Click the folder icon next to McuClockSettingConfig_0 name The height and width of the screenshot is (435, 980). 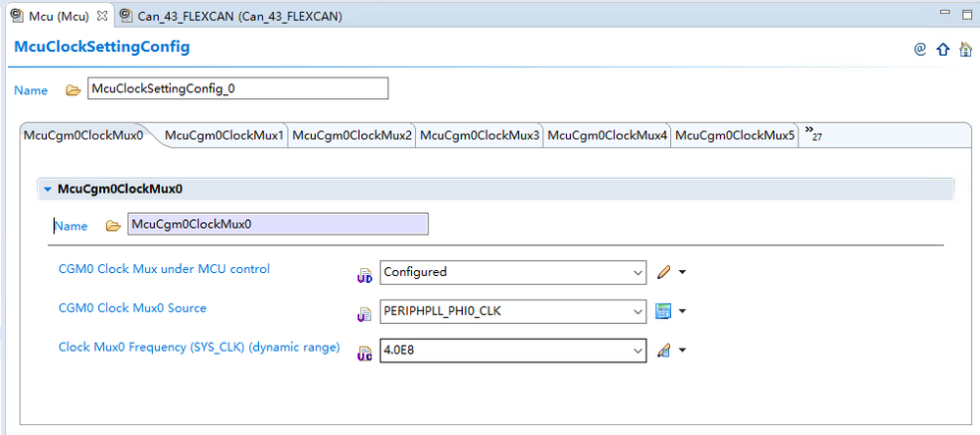click(x=73, y=90)
